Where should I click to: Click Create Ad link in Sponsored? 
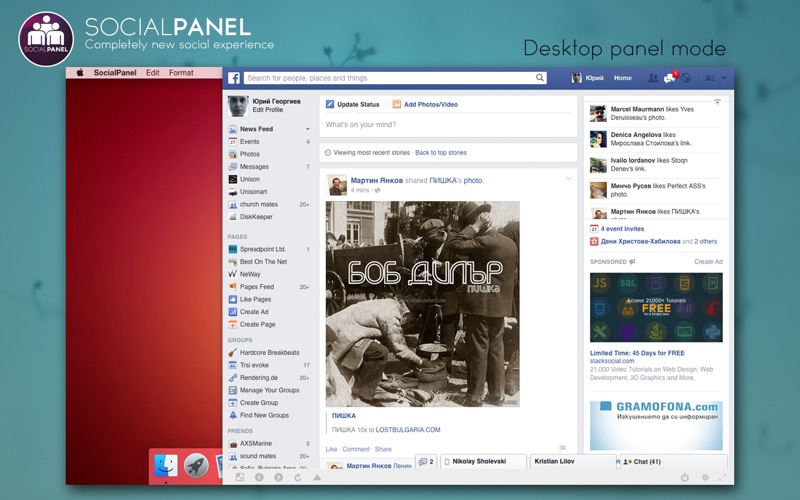point(708,262)
